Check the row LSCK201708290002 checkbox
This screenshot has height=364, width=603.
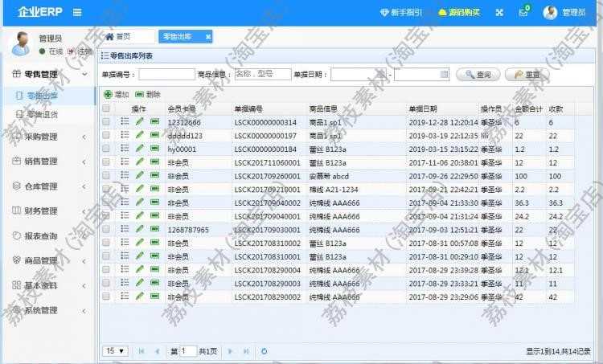click(x=106, y=297)
